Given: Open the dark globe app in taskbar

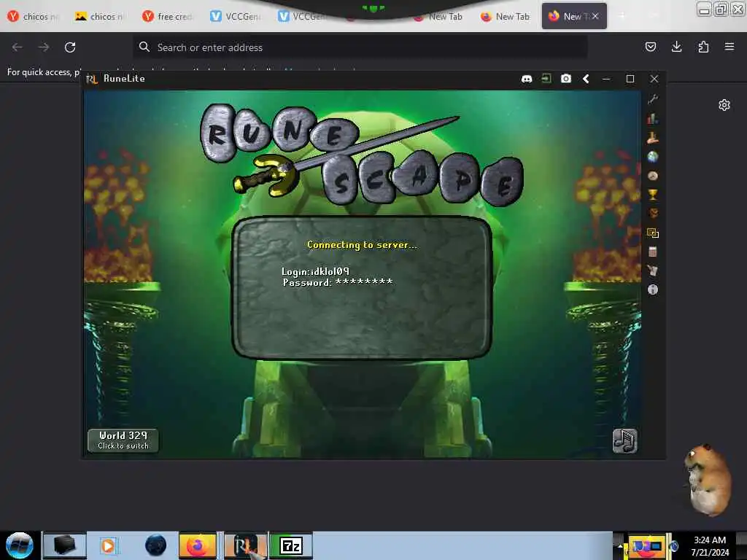Looking at the screenshot, I should 155,545.
